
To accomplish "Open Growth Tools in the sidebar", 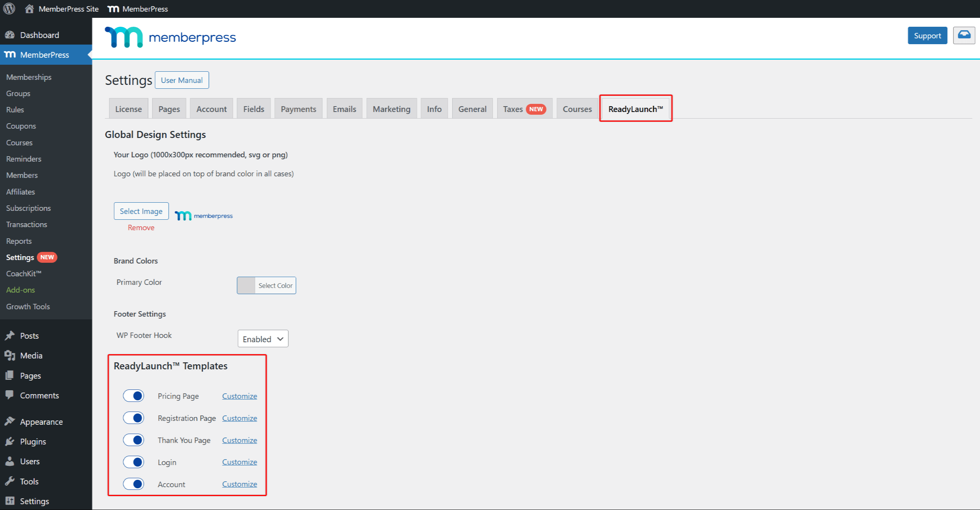I will pyautogui.click(x=28, y=306).
